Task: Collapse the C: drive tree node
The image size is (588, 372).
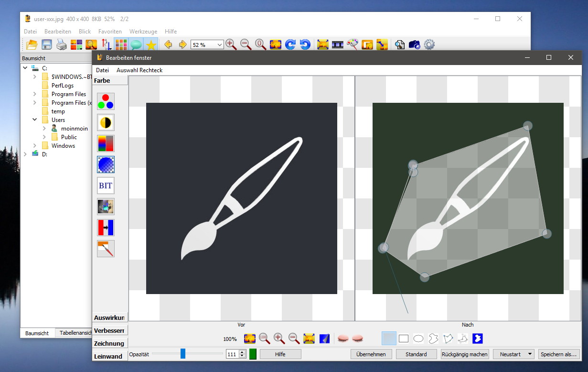Action: [x=25, y=68]
